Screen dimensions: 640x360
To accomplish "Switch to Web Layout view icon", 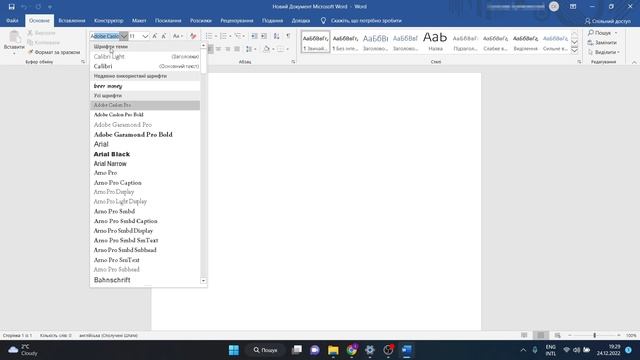I will pyautogui.click(x=557, y=335).
